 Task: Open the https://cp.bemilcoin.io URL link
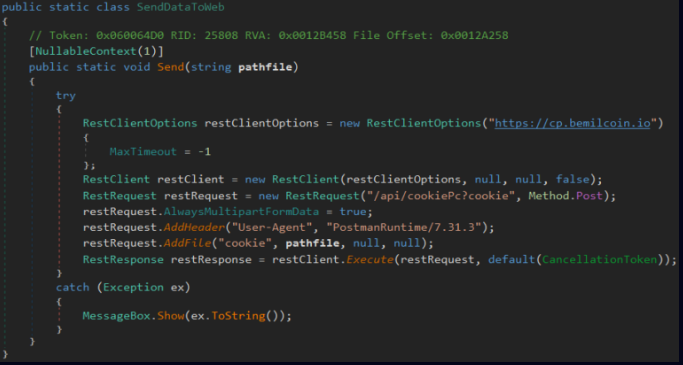coord(572,123)
